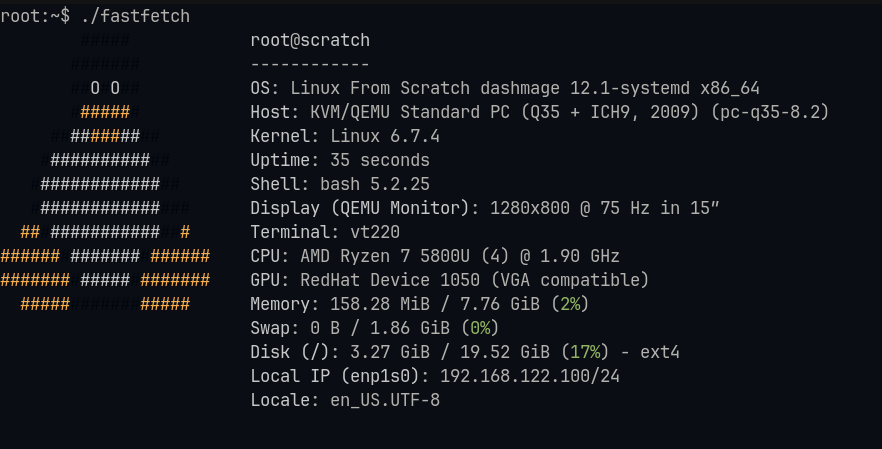Viewport: 882px width, 449px height.
Task: Click the Host line with KVM/QEMU
Action: pyautogui.click(x=540, y=112)
